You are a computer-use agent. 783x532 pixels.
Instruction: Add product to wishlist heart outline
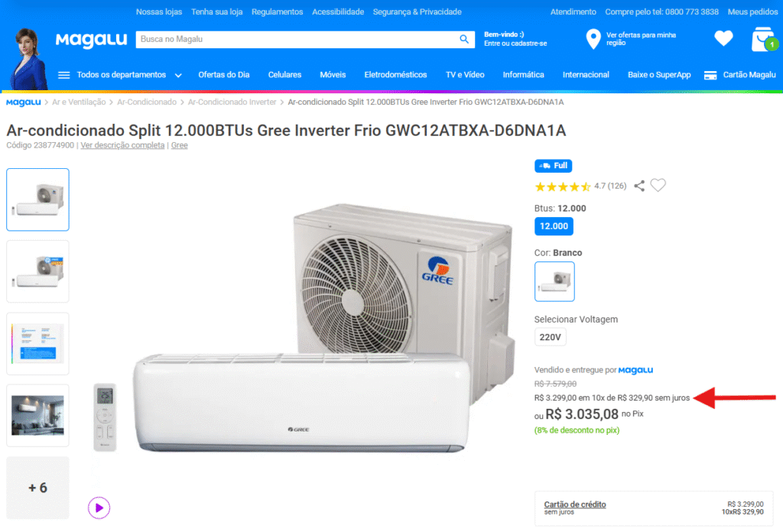click(x=658, y=185)
